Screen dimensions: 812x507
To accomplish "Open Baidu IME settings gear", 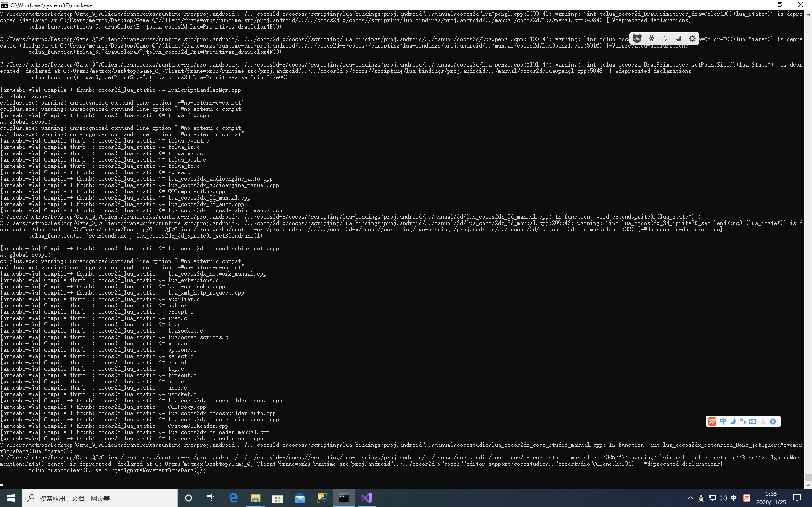I will coord(692,38).
